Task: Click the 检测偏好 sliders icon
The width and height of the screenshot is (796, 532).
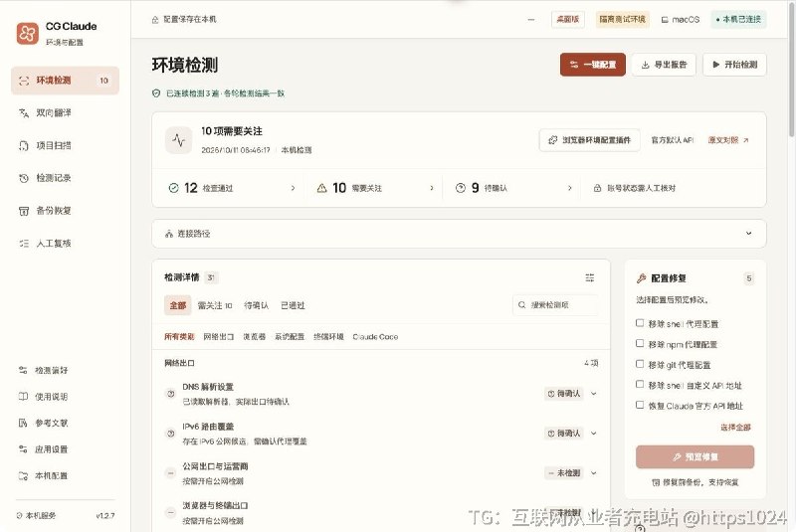Action: [x=23, y=370]
